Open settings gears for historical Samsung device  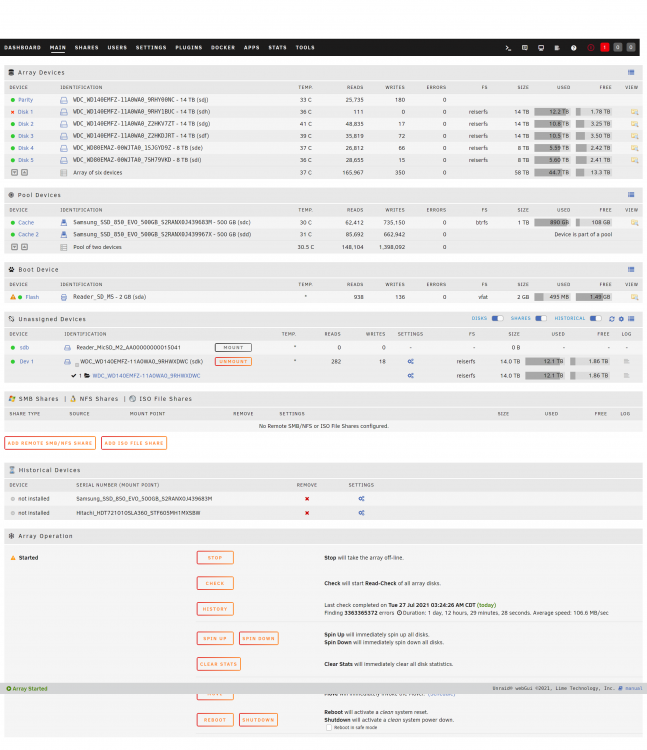pos(361,499)
